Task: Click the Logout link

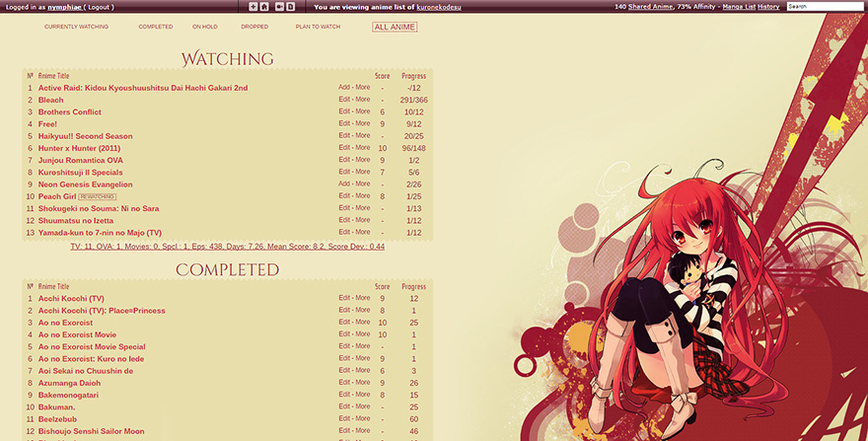Action: [99, 7]
